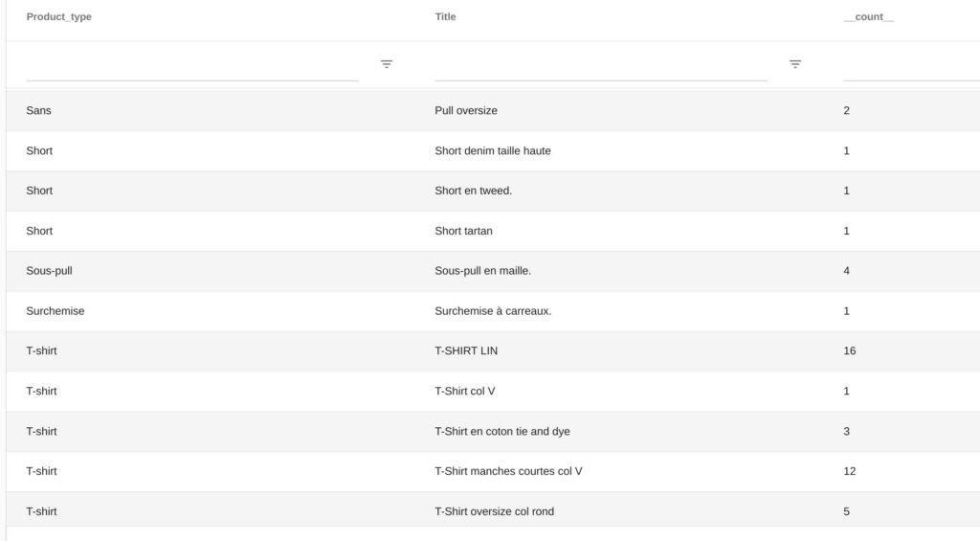
Task: Select the T-Shirt en coton tie and dye cell
Action: [502, 431]
